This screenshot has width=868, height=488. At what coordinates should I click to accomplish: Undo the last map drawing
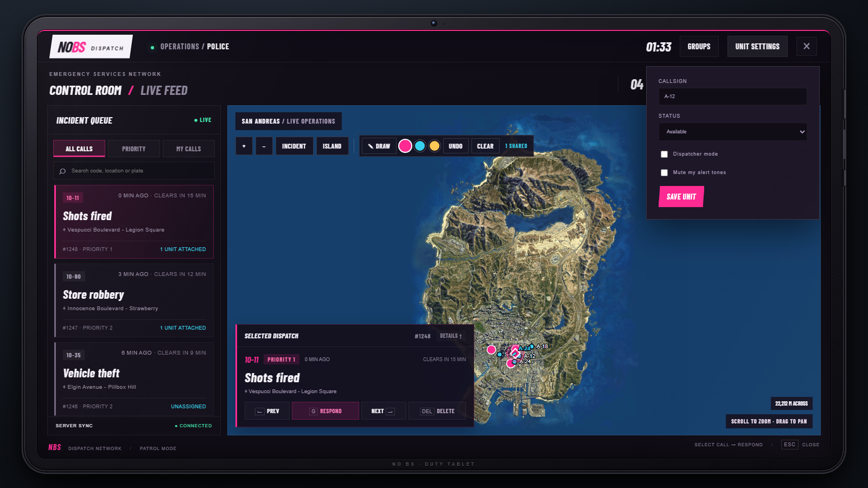(x=456, y=146)
